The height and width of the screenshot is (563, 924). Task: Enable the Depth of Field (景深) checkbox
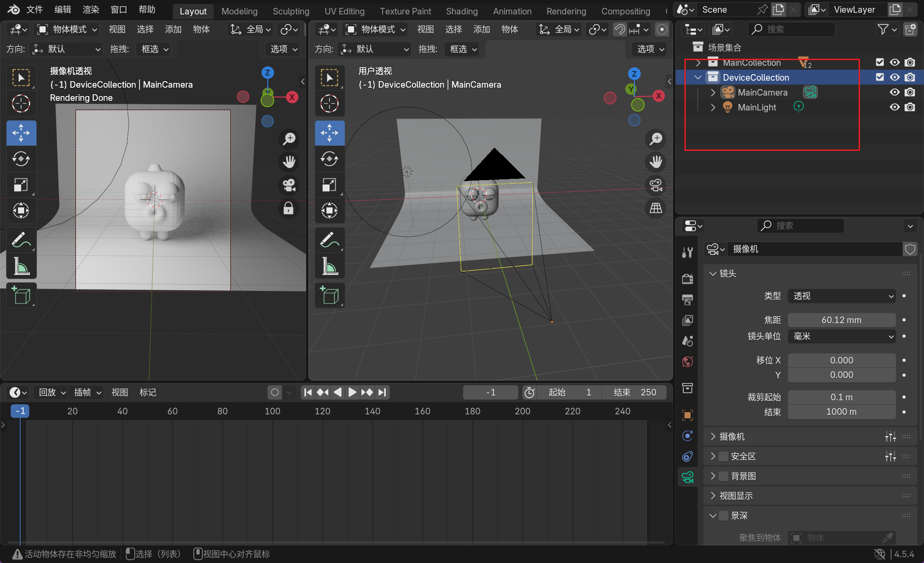[x=723, y=516]
